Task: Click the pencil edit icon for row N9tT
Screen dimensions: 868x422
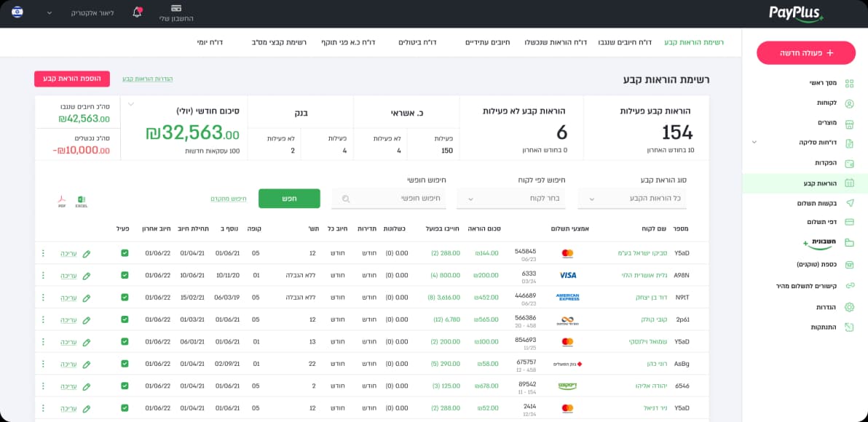Action: (86, 298)
